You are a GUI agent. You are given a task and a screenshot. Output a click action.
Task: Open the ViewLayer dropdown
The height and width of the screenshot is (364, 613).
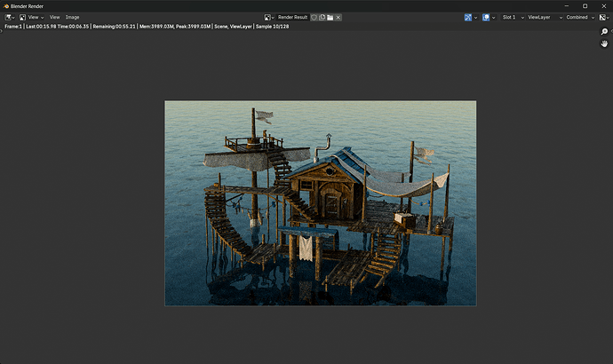545,17
